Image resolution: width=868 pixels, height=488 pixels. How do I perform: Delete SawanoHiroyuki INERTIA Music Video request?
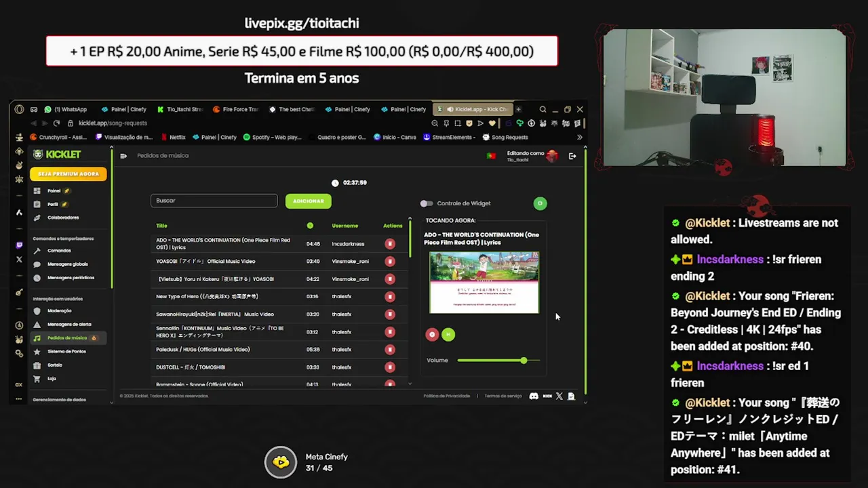click(x=390, y=314)
